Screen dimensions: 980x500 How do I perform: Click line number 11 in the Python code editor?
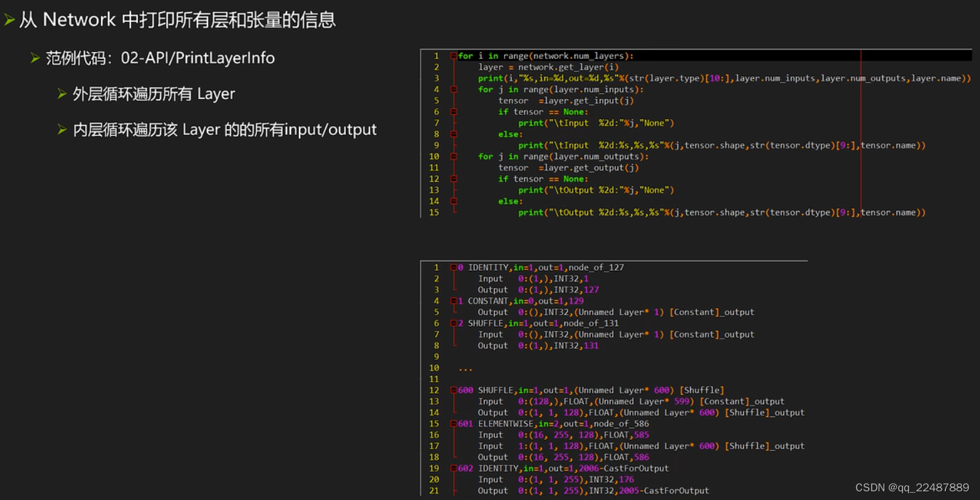pos(434,168)
